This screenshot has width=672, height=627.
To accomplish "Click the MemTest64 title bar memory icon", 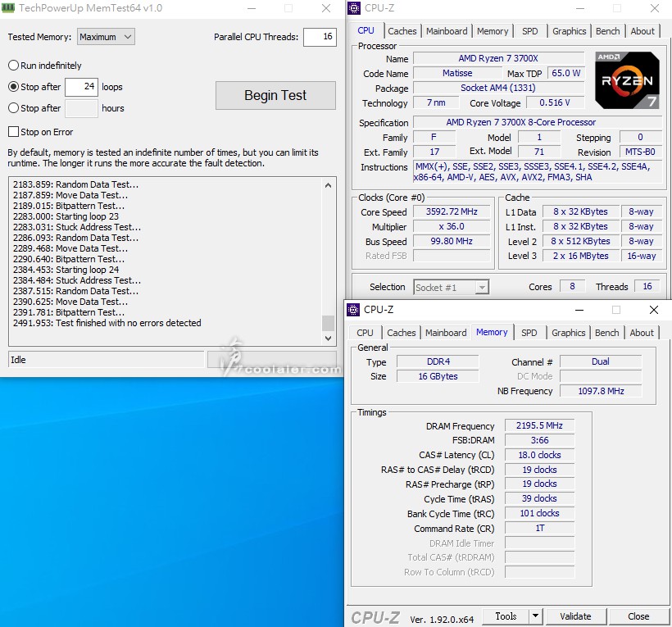I will [x=8, y=7].
